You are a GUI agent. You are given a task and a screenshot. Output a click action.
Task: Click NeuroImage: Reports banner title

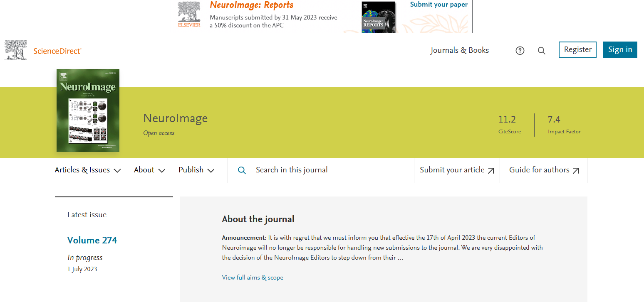pyautogui.click(x=252, y=5)
